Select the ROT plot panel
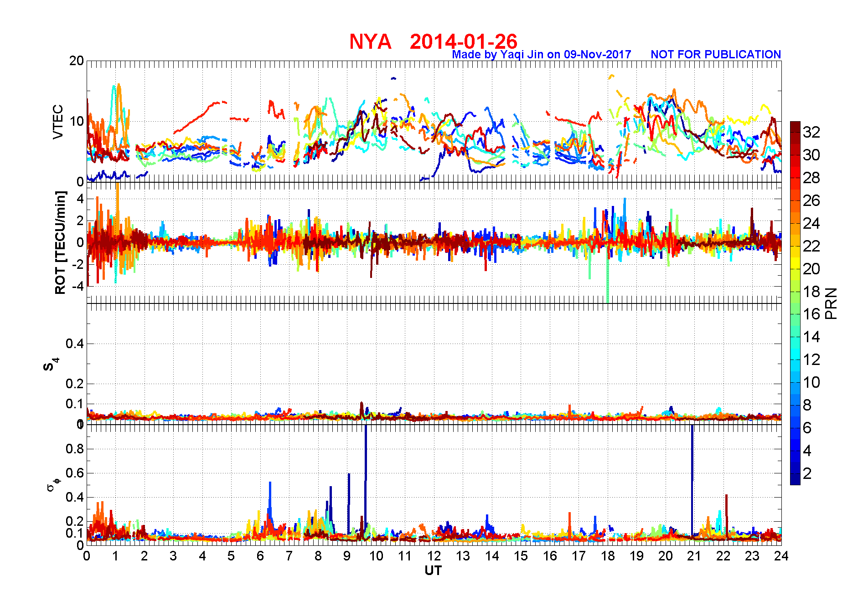Image resolution: width=868 pixels, height=606 pixels. click(434, 242)
